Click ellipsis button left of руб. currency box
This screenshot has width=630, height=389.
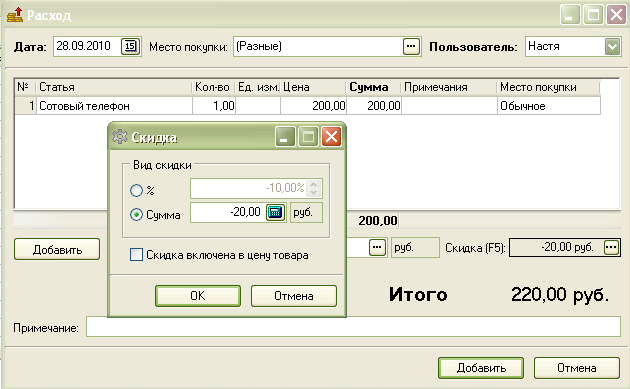[x=377, y=247]
